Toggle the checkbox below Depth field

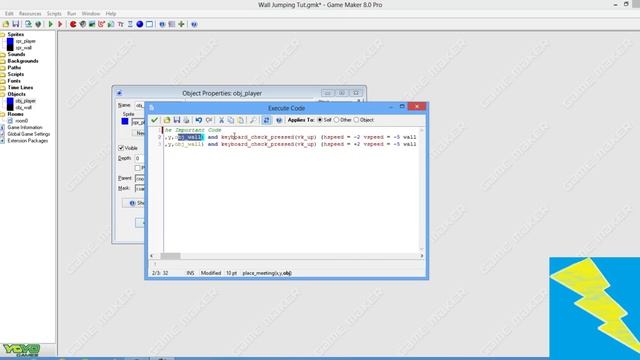pos(138,168)
